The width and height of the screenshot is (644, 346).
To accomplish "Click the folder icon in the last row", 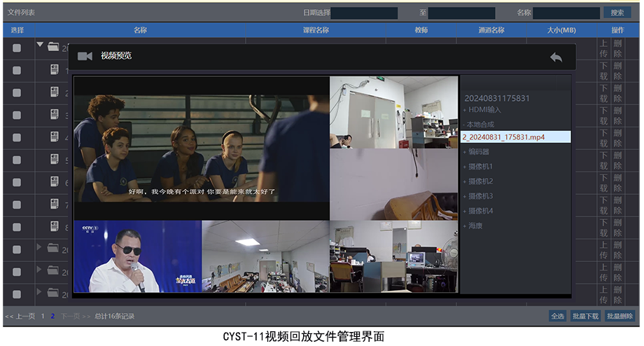I will 53,293.
